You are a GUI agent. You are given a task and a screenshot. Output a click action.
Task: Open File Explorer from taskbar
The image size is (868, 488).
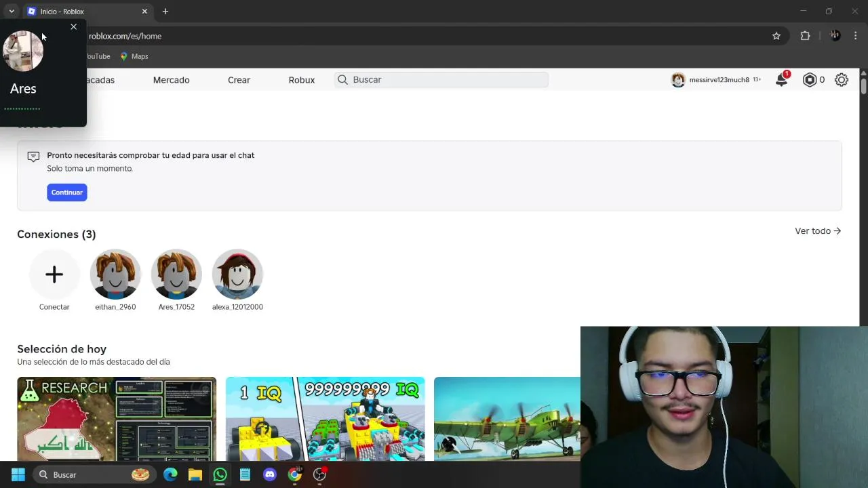pos(195,474)
